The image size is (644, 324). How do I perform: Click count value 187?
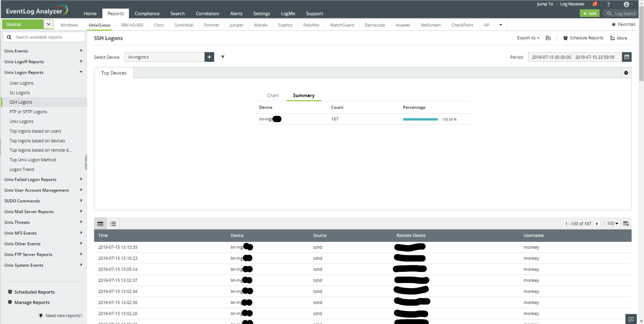(x=335, y=119)
